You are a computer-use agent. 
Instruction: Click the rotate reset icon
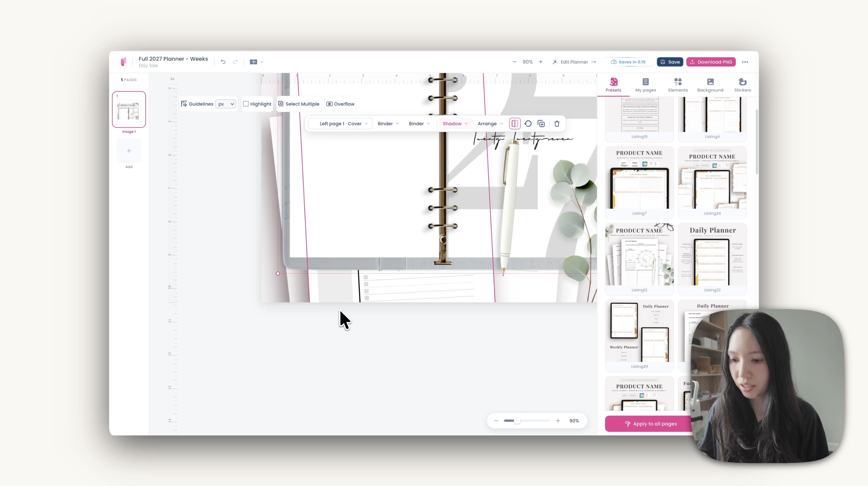[528, 124]
